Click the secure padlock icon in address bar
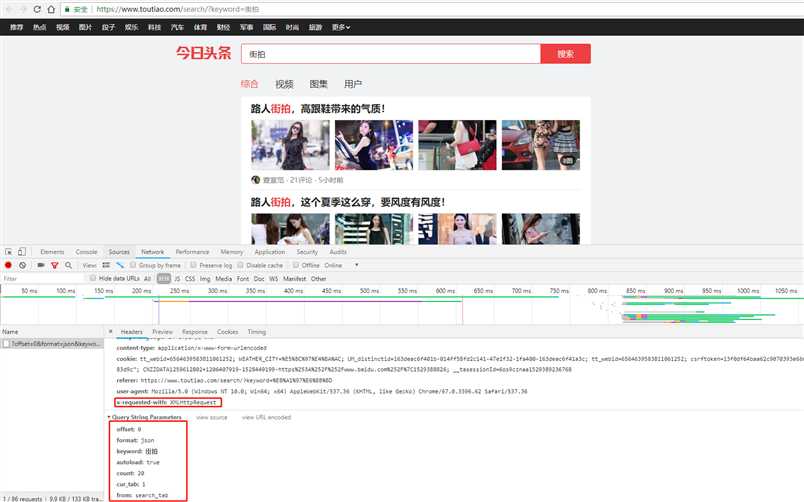The height and width of the screenshot is (502, 804). tap(67, 9)
